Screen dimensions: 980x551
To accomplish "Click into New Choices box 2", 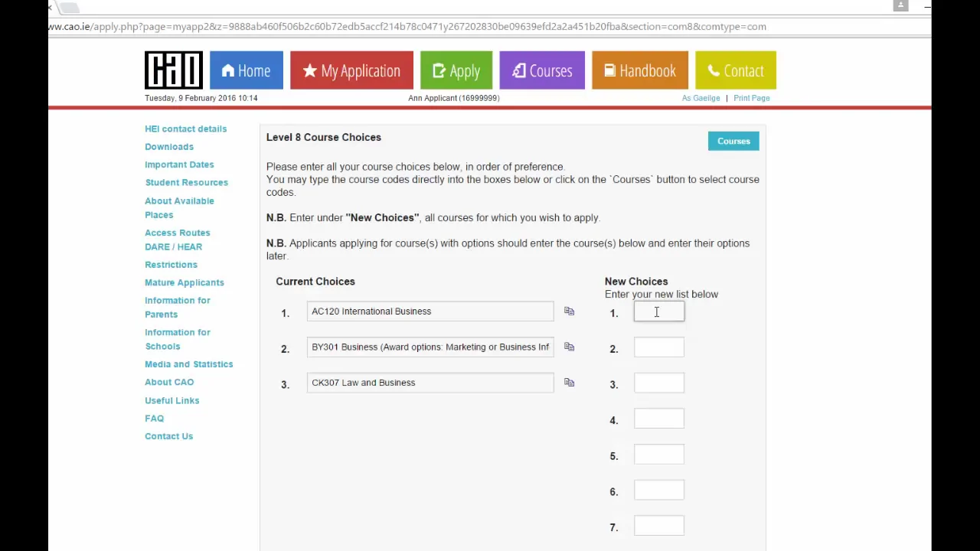I will click(x=658, y=347).
